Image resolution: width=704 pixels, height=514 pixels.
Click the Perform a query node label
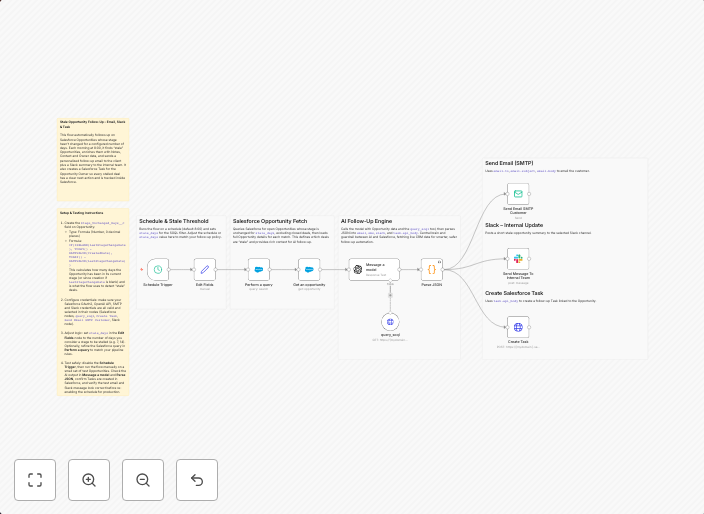click(x=259, y=285)
